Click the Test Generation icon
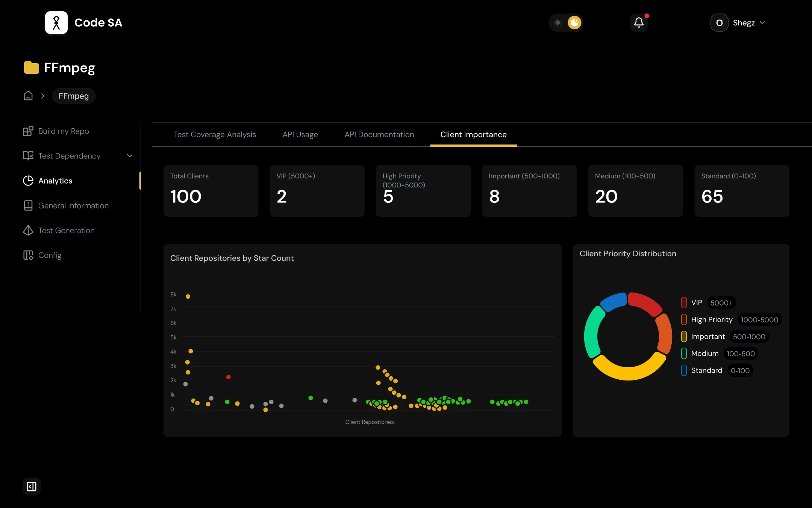Screen dimensions: 812x508 (x=28, y=230)
